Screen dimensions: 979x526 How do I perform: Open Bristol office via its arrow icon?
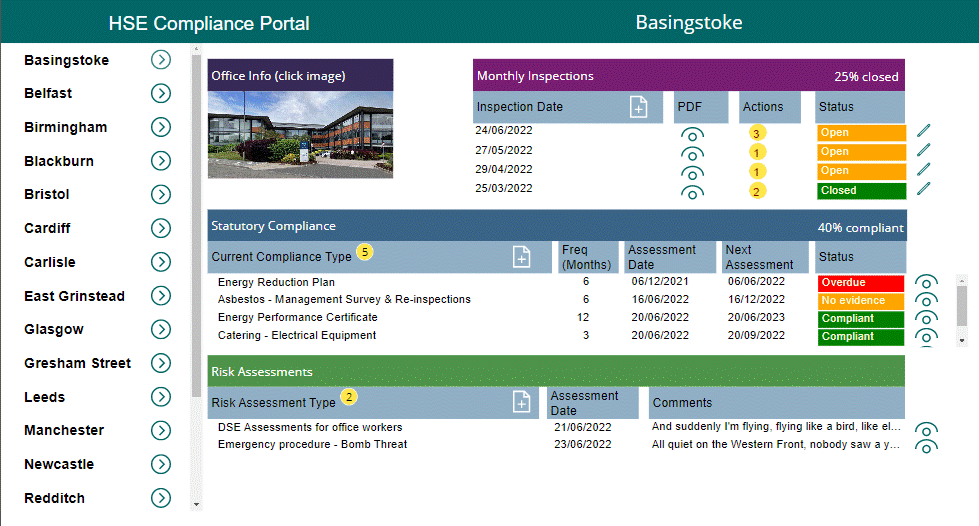(161, 195)
